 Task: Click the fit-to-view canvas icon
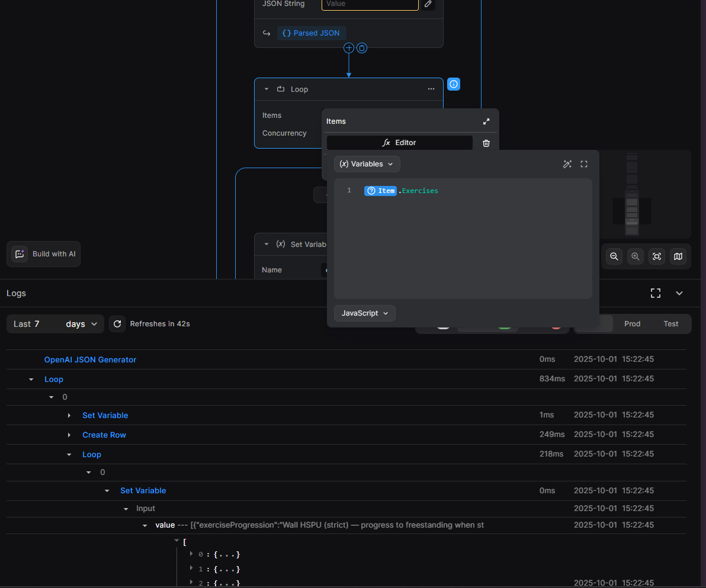pyautogui.click(x=657, y=256)
